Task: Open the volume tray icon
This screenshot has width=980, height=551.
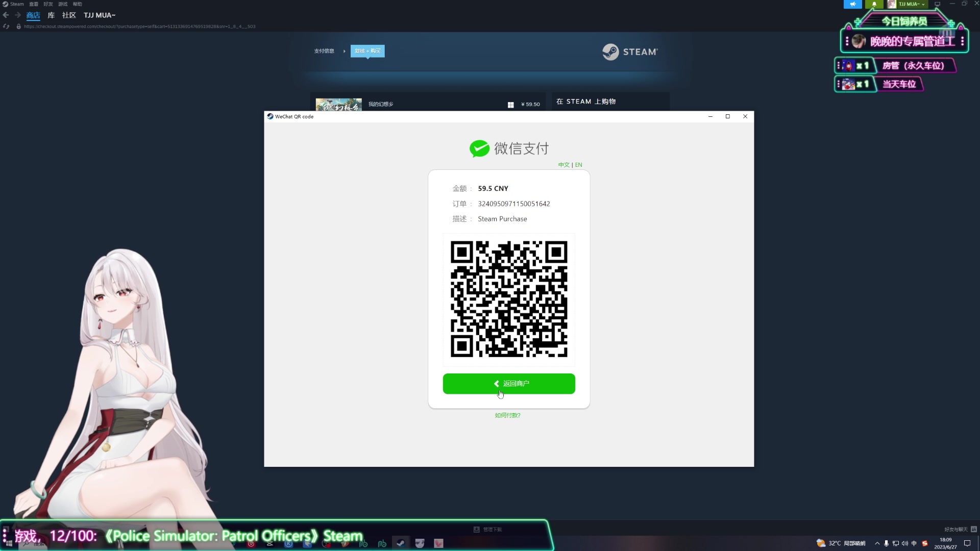Action: coord(905,543)
